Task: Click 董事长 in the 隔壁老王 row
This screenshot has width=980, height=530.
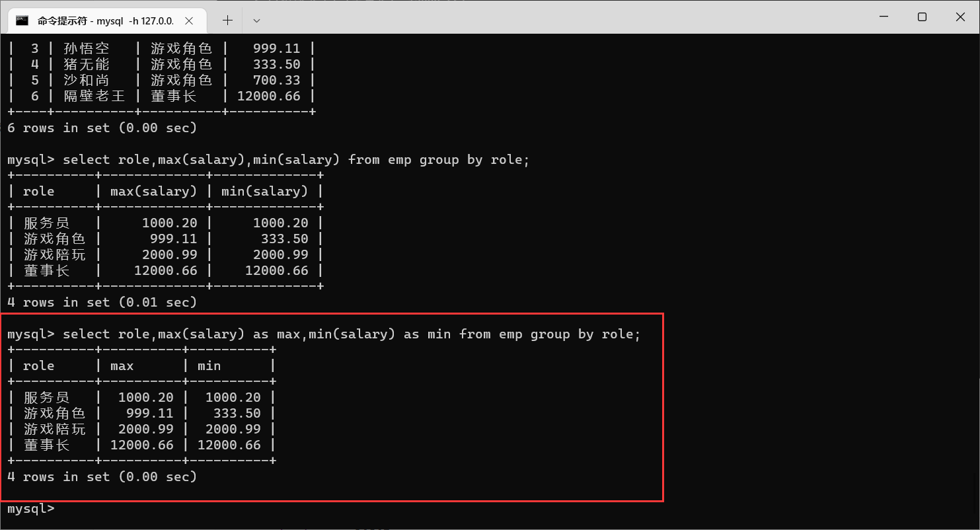Action: [x=173, y=96]
